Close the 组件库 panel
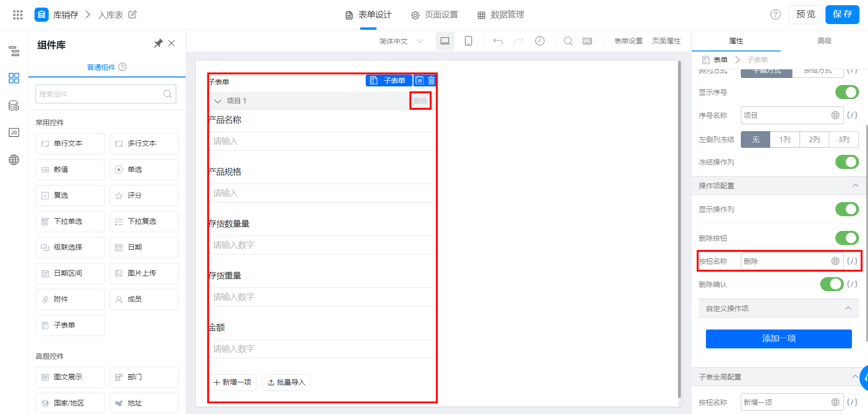 tap(172, 43)
